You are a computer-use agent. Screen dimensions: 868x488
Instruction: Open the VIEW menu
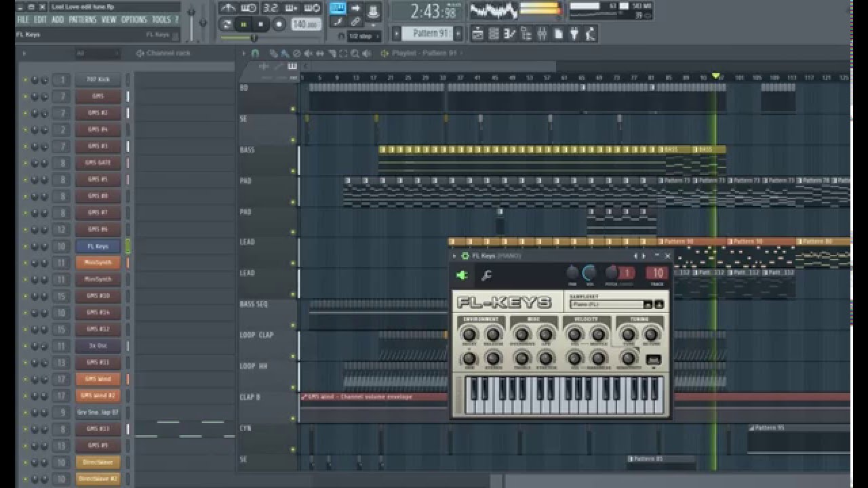point(108,20)
